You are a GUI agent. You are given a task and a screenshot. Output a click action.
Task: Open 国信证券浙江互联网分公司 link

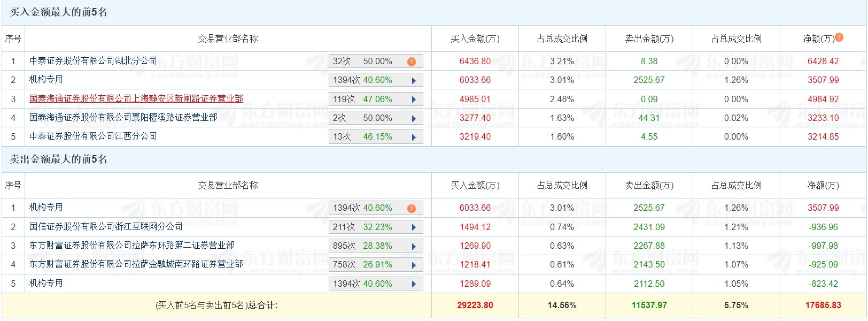106,226
